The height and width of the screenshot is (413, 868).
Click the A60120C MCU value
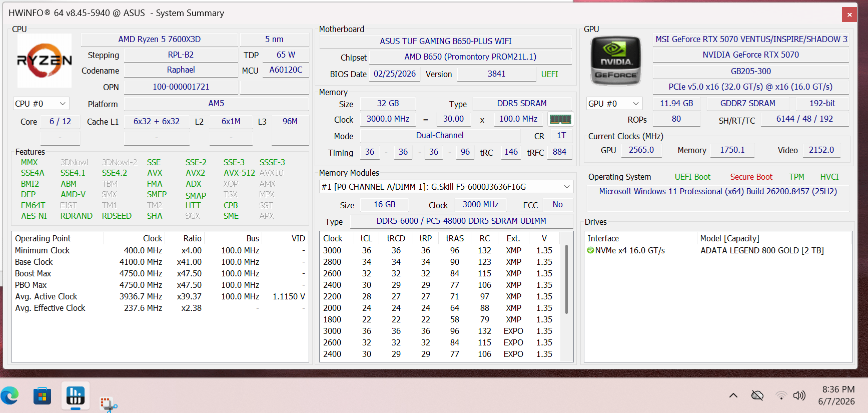[x=286, y=71]
